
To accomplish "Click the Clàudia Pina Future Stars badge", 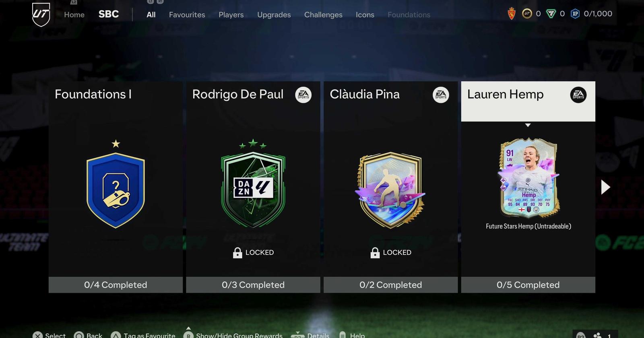I will click(390, 190).
